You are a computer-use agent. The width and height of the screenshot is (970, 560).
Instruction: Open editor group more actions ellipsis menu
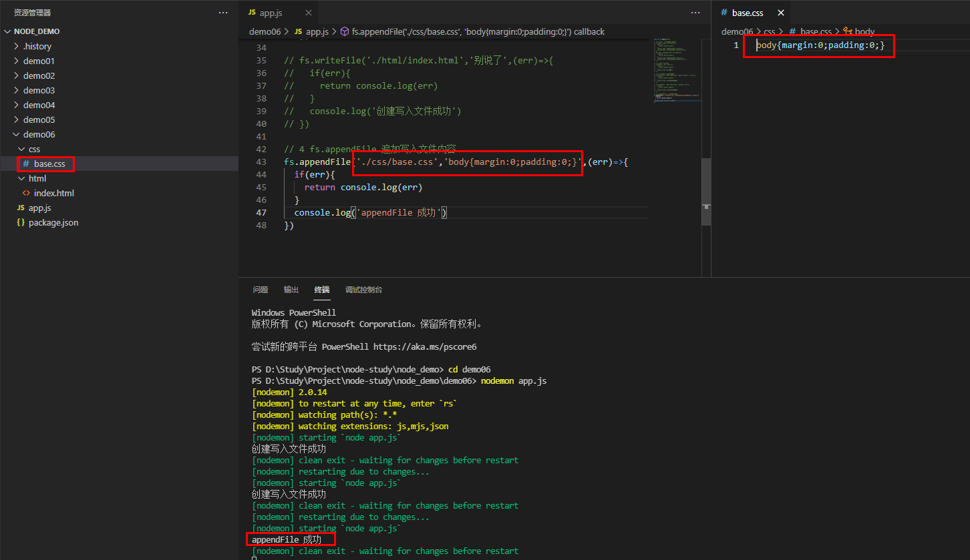point(695,12)
